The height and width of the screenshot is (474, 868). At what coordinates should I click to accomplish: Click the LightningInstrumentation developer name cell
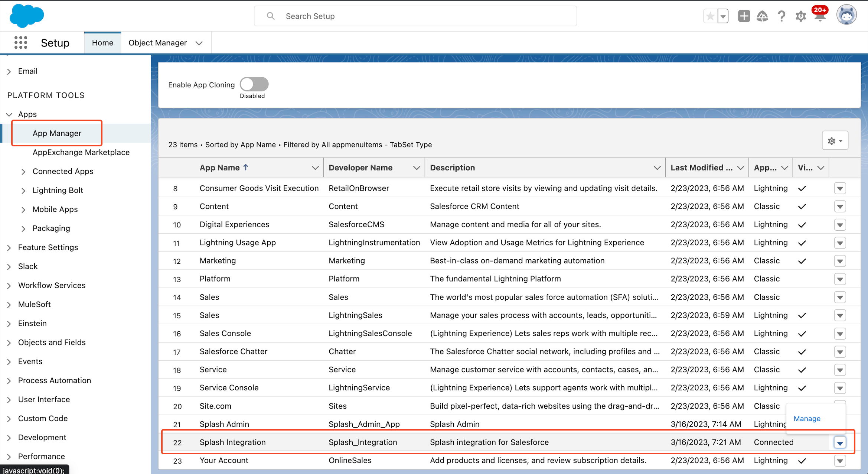[x=374, y=242]
